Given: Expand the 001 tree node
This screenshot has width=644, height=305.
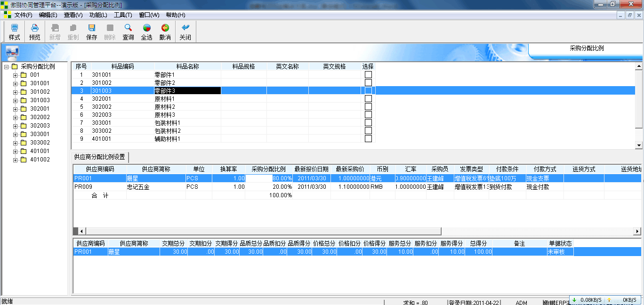Looking at the screenshot, I should coord(16,75).
